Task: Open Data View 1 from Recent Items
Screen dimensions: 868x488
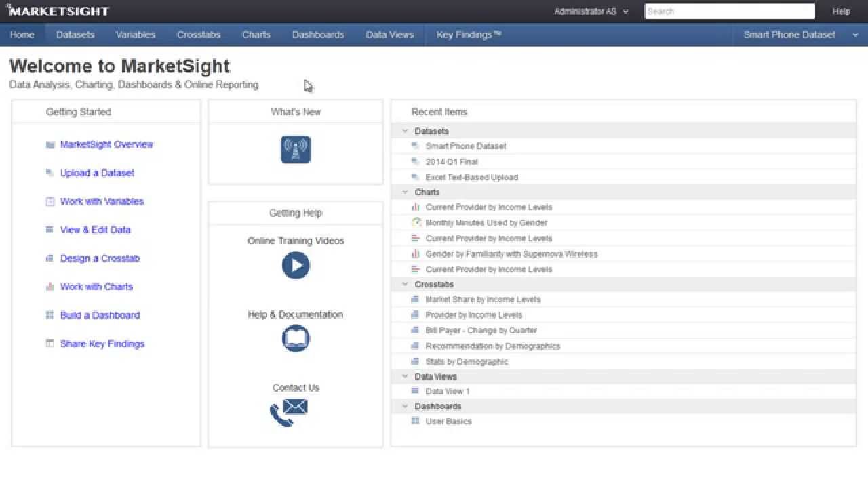Action: (448, 391)
